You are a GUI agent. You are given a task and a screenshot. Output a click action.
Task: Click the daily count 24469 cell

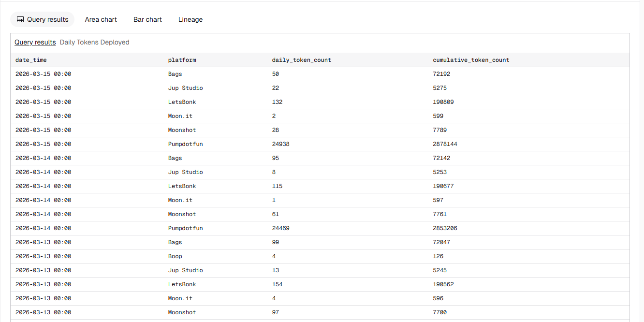[x=281, y=228]
